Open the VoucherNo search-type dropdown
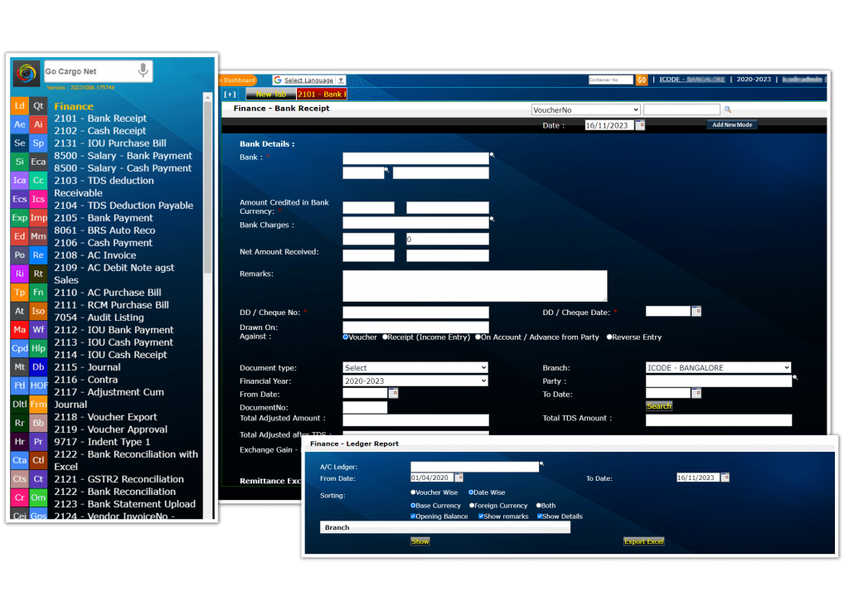Image resolution: width=849 pixels, height=616 pixels. (585, 109)
